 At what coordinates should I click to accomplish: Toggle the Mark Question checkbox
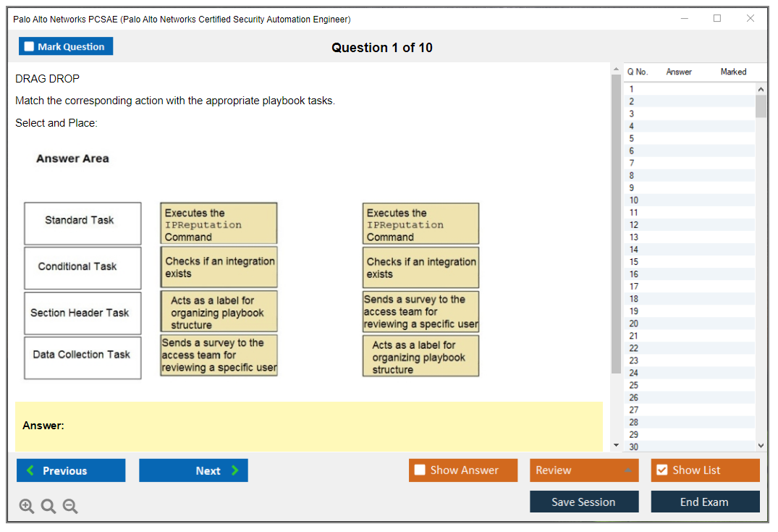point(30,46)
